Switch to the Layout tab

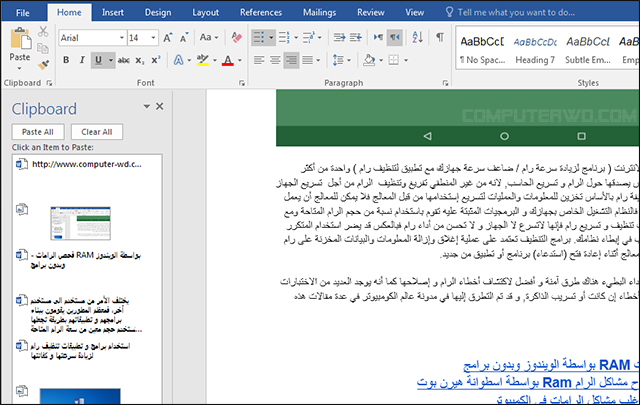click(206, 13)
